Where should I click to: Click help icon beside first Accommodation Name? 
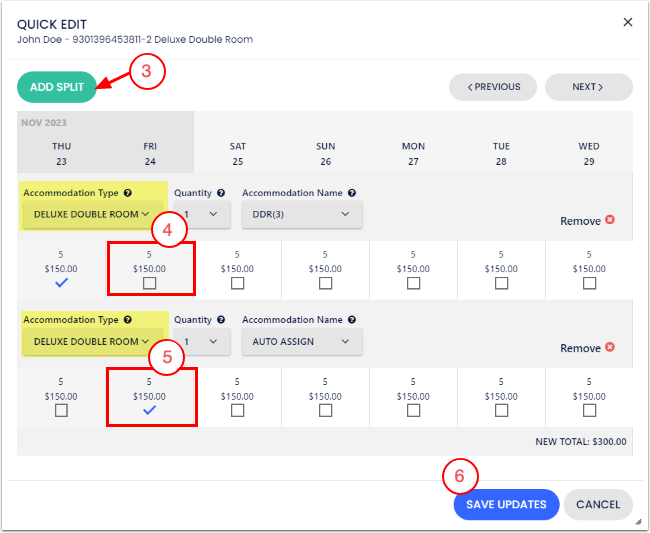click(352, 192)
